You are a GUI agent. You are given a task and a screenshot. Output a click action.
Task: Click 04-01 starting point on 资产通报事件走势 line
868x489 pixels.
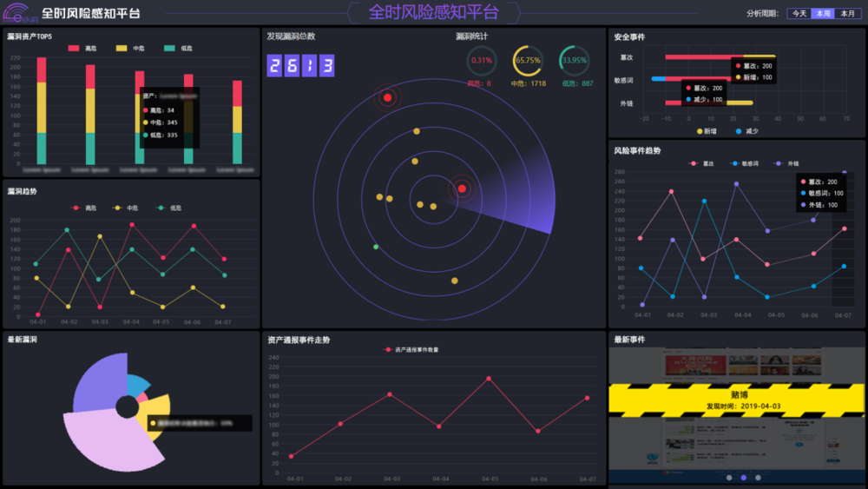point(291,456)
